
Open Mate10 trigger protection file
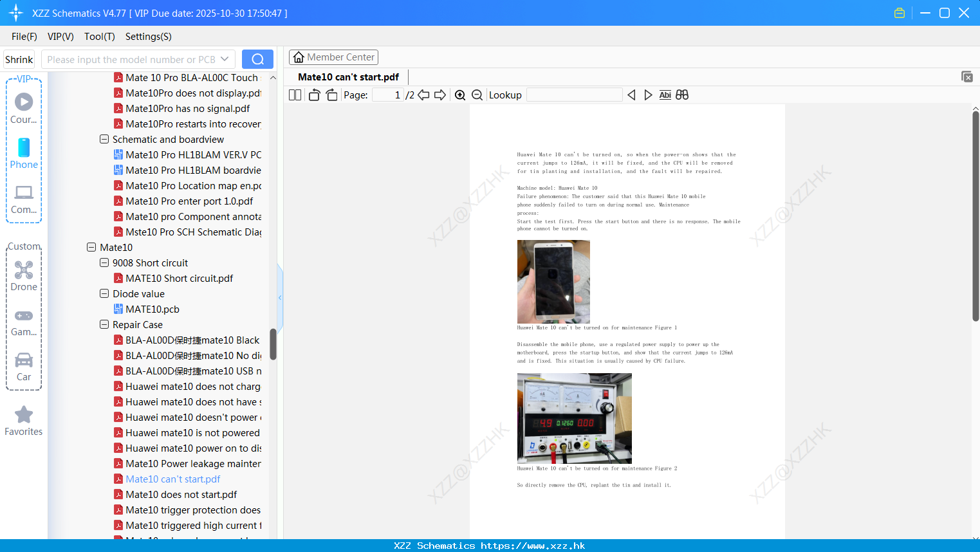coord(188,510)
